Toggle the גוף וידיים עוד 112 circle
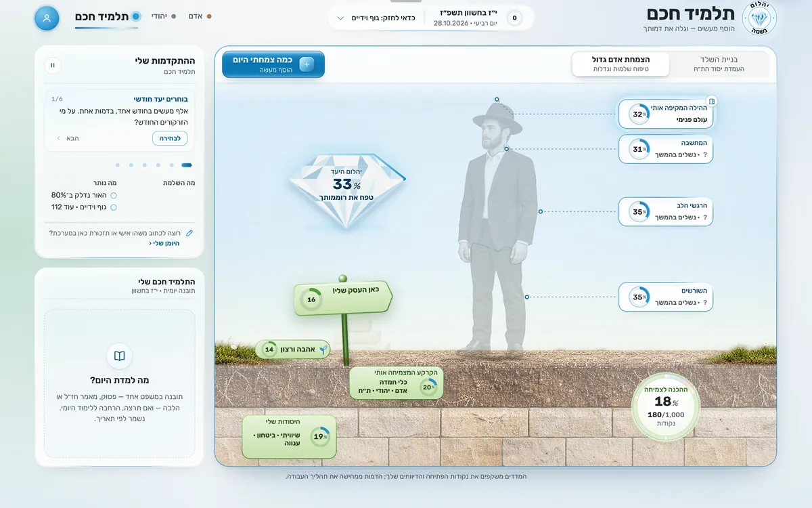The image size is (812, 508). coord(113,207)
